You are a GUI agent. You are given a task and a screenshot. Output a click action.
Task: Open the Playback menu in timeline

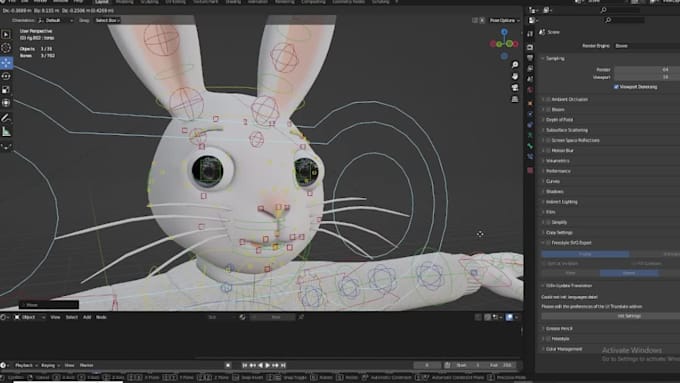tap(26, 365)
